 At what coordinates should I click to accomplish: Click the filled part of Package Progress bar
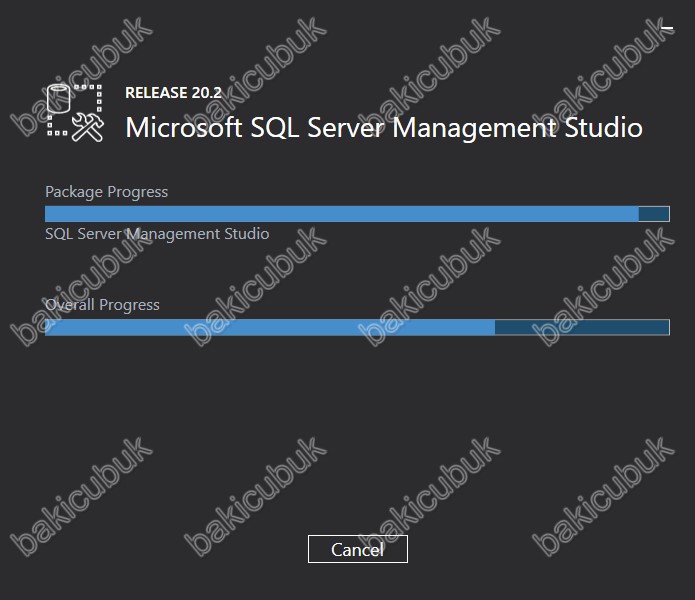coord(342,214)
